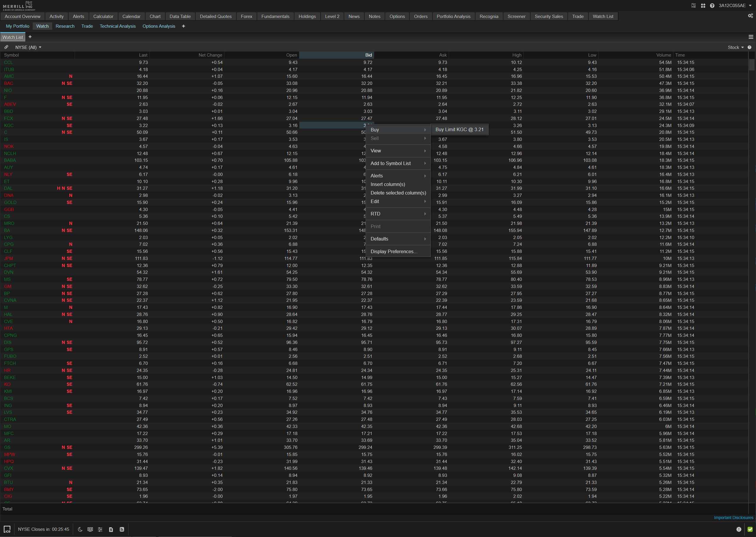This screenshot has width=756, height=537.
Task: Choose Insert column(s) from context menu
Action: pos(398,185)
